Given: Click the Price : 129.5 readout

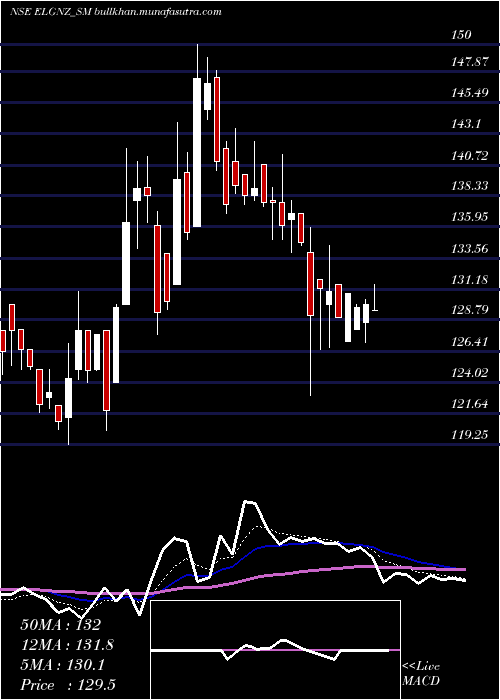Looking at the screenshot, I should point(68,685).
